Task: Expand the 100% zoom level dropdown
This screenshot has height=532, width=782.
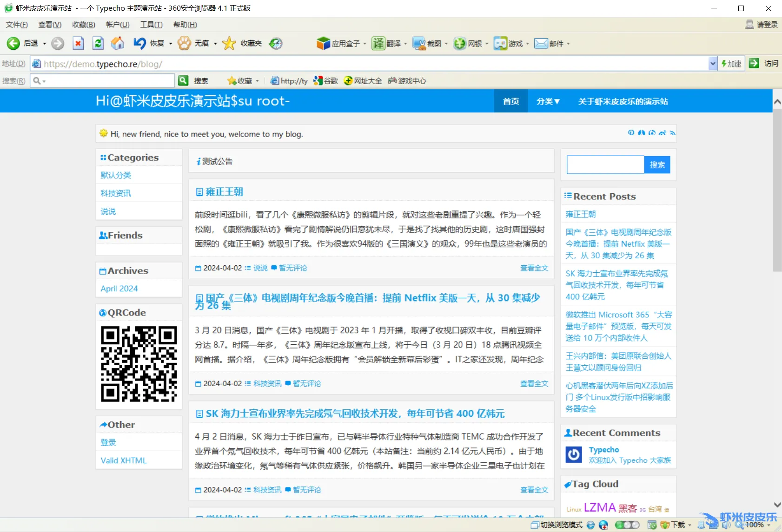Action: point(769,525)
